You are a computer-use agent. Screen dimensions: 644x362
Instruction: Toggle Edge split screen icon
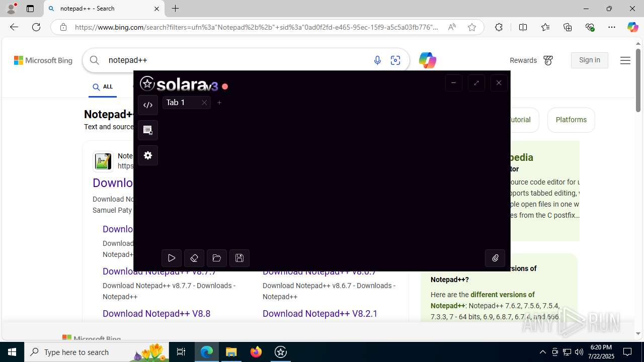523,27
